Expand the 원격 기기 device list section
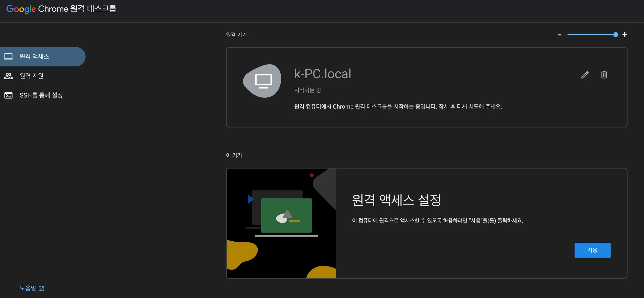644x298 pixels. 236,35
